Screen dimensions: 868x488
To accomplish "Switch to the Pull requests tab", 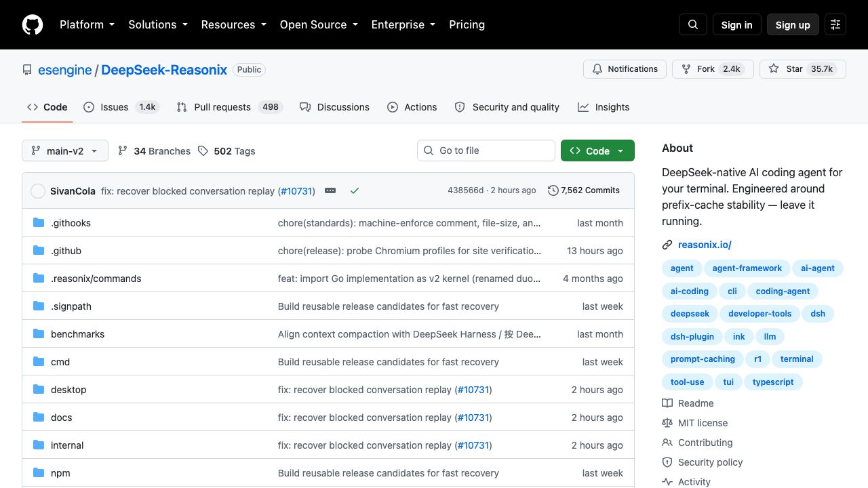I will 229,107.
